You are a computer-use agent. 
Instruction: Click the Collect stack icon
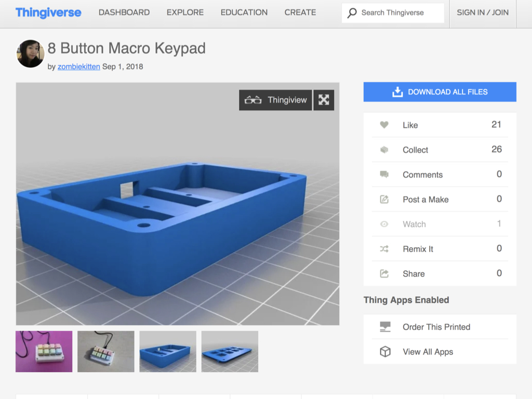[x=384, y=150]
